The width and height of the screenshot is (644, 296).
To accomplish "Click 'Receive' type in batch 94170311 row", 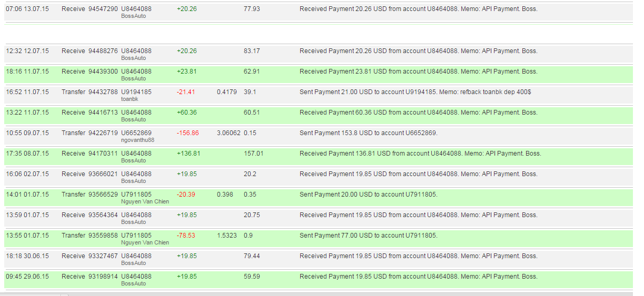I will pyautogui.click(x=73, y=154).
